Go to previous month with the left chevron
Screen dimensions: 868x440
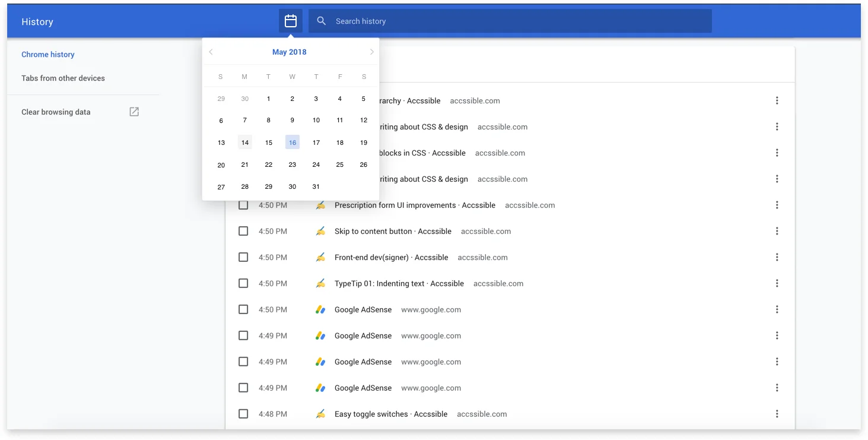coord(211,52)
